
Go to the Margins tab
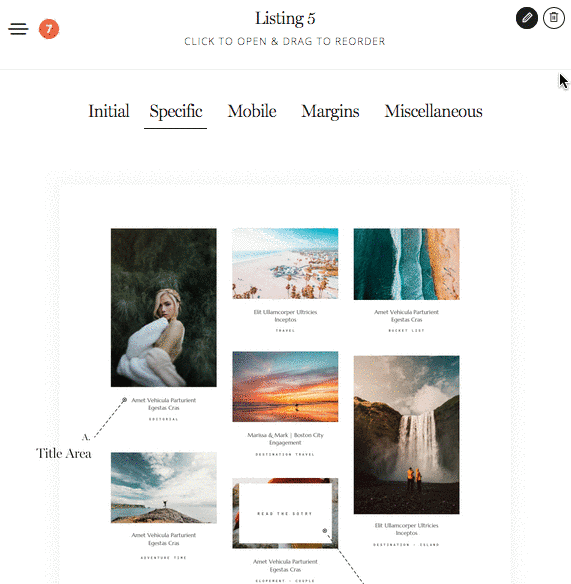pos(330,112)
